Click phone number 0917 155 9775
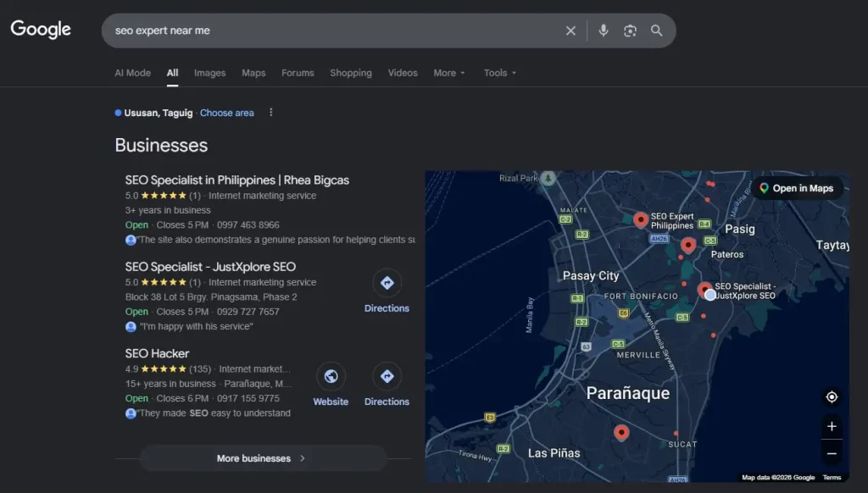The width and height of the screenshot is (868, 493). 248,398
